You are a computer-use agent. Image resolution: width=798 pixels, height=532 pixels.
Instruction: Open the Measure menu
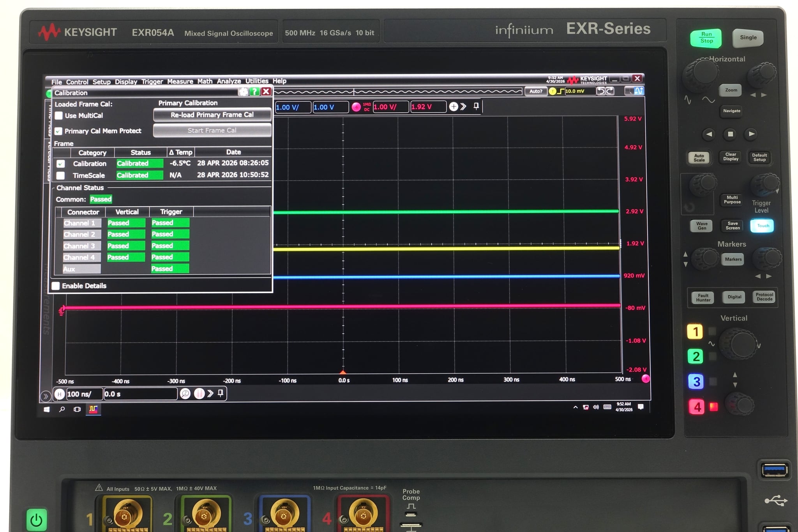(x=180, y=81)
